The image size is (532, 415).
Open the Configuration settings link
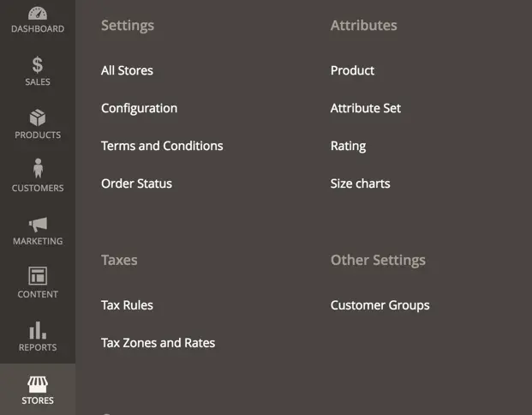[x=139, y=108]
